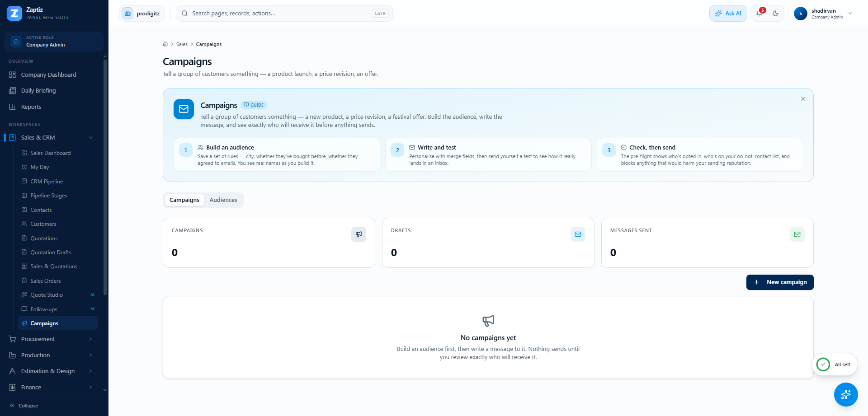Go to My Day
This screenshot has height=416, width=868.
tap(58, 167)
